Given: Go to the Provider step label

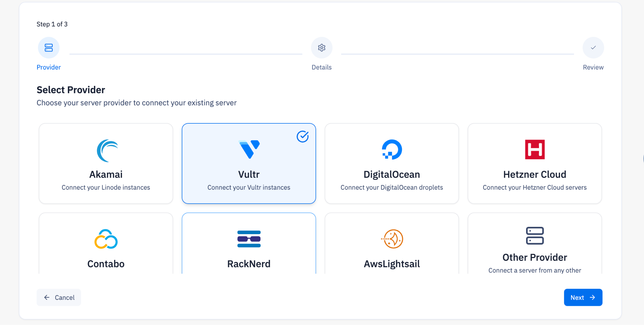Looking at the screenshot, I should [49, 67].
